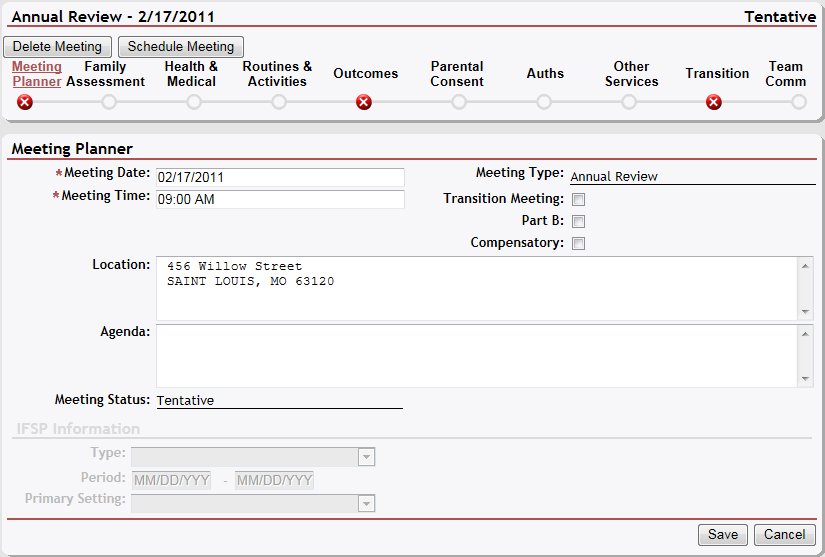
Task: Go to the Other Services tab
Action: (631, 74)
